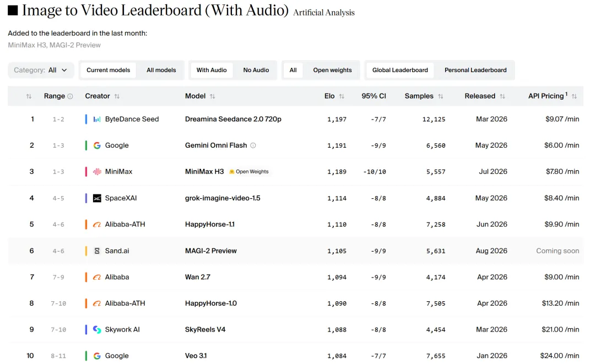Viewport: 595px width, 364px height.
Task: Open info icon next to Gemini Omni Flash
Action: pos(253,145)
